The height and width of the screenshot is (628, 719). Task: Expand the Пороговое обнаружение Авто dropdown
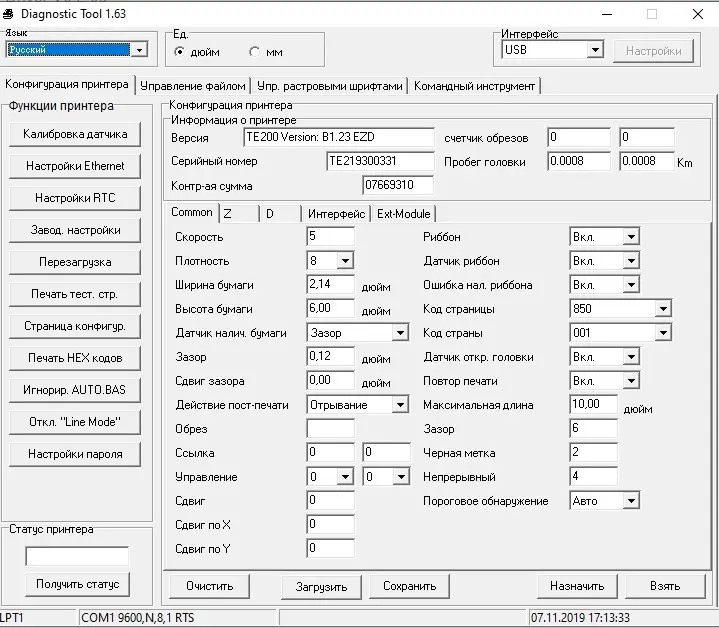pos(631,501)
